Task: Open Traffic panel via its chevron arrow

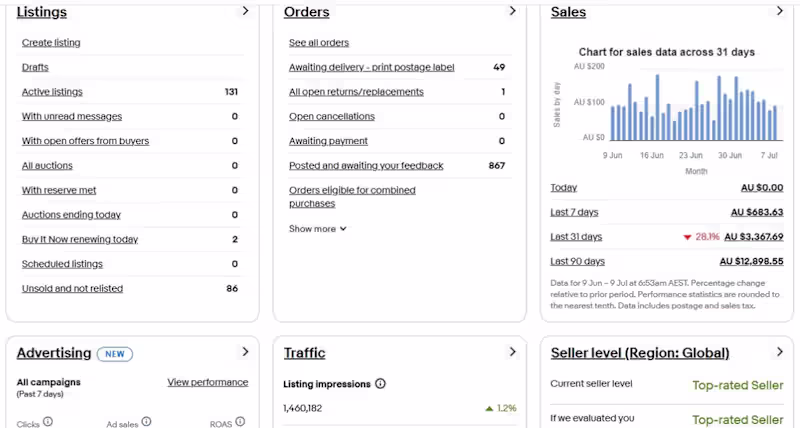Action: pyautogui.click(x=513, y=351)
